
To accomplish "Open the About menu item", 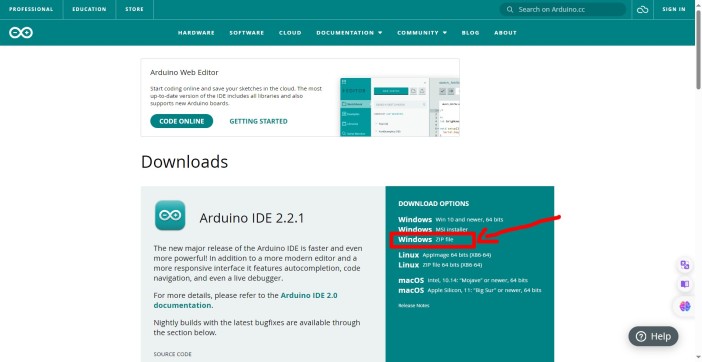I will pyautogui.click(x=505, y=33).
